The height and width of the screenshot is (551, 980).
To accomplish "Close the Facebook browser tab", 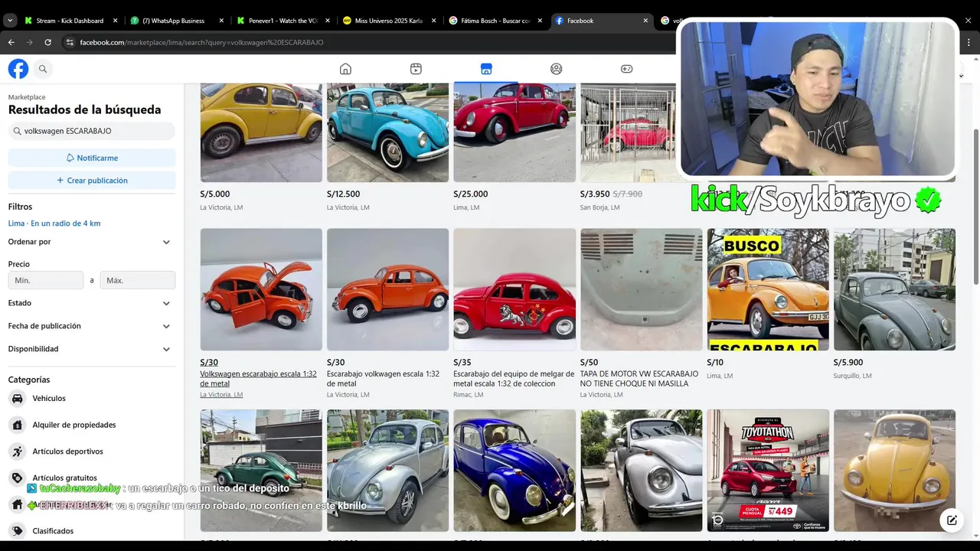I will (645, 21).
